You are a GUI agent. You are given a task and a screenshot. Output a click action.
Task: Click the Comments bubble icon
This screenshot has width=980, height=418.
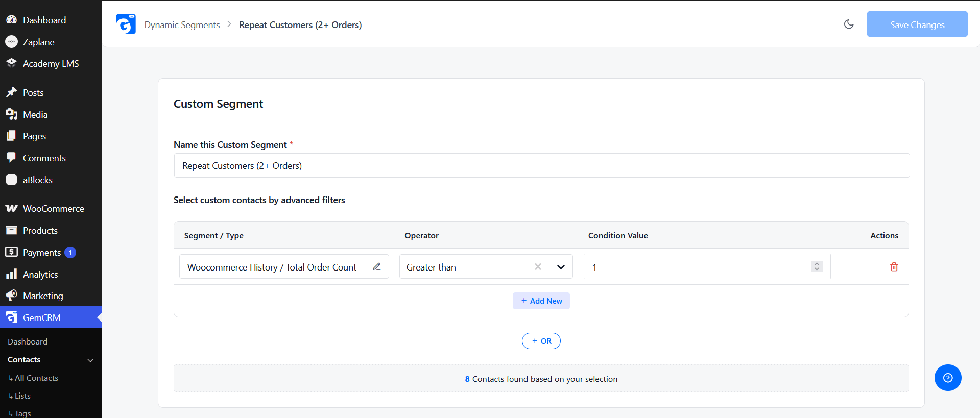tap(11, 158)
